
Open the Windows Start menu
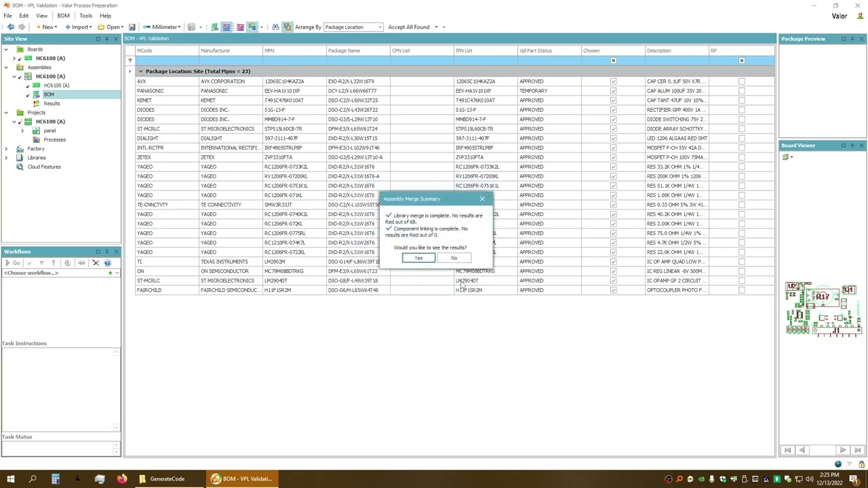click(11, 479)
